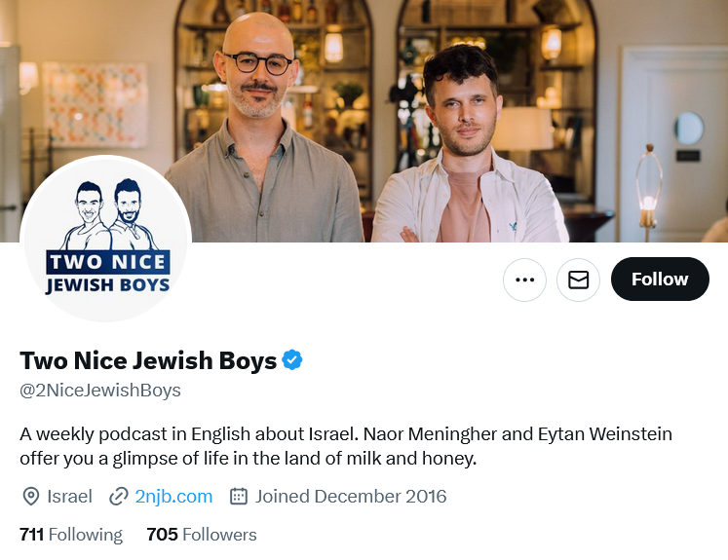Screen dimensions: 728x560
Task: Click the Two Nice Jewish Boys display name
Action: coord(148,360)
